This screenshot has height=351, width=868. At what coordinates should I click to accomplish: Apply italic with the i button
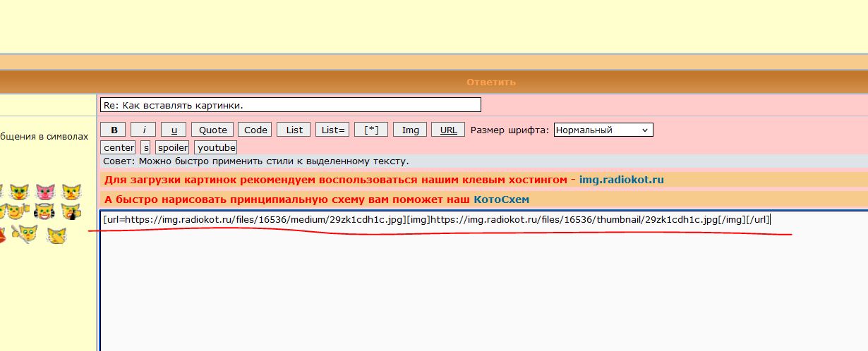click(x=144, y=130)
